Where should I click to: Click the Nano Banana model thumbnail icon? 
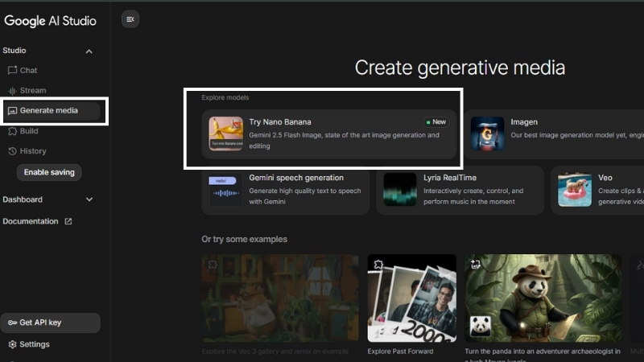click(x=225, y=134)
